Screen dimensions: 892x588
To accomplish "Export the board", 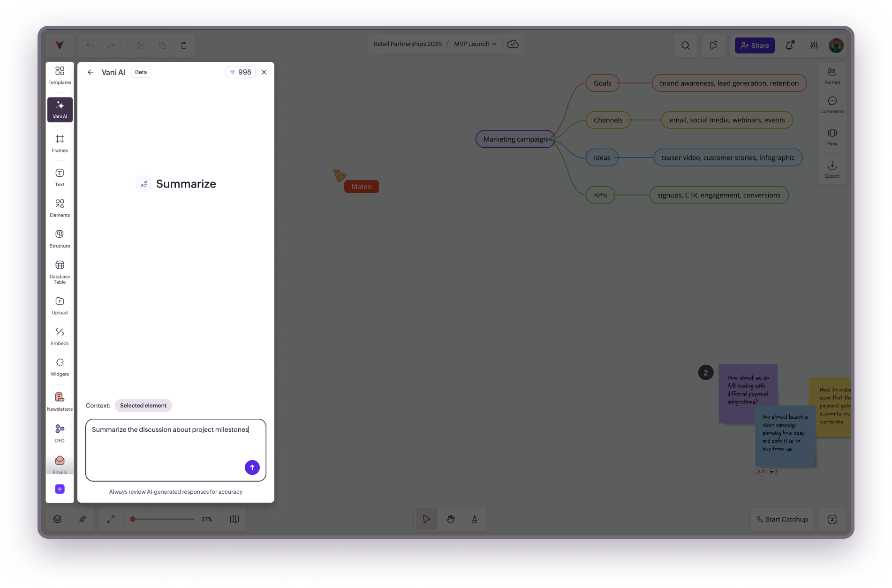I will coord(832,169).
